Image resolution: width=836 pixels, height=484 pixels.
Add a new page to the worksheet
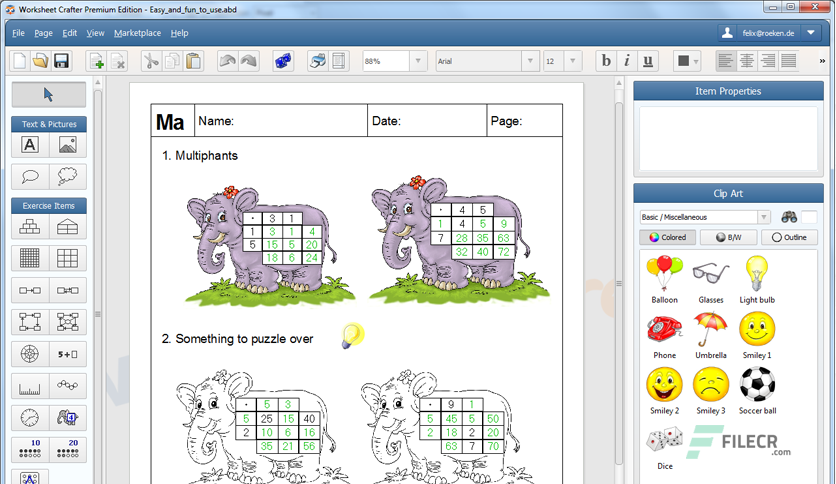97,61
